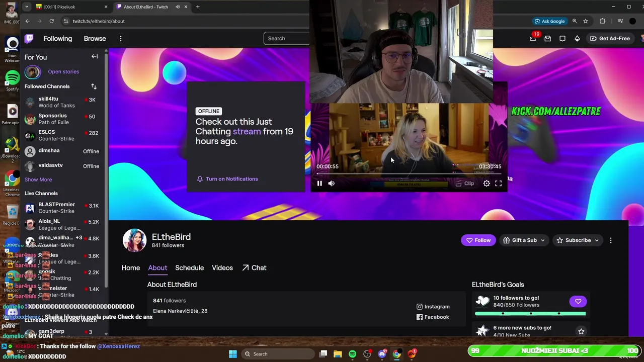Image resolution: width=644 pixels, height=362 pixels.
Task: Open channel options three-dot menu
Action: [611, 240]
